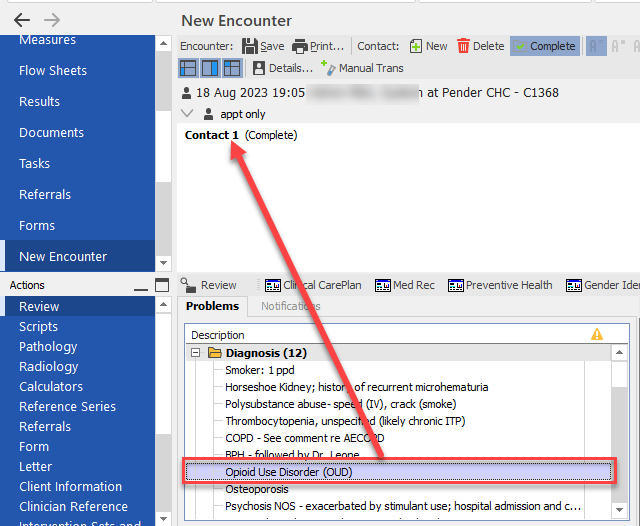Click Pathology in the Actions list
This screenshot has height=526, width=640.
[x=48, y=347]
